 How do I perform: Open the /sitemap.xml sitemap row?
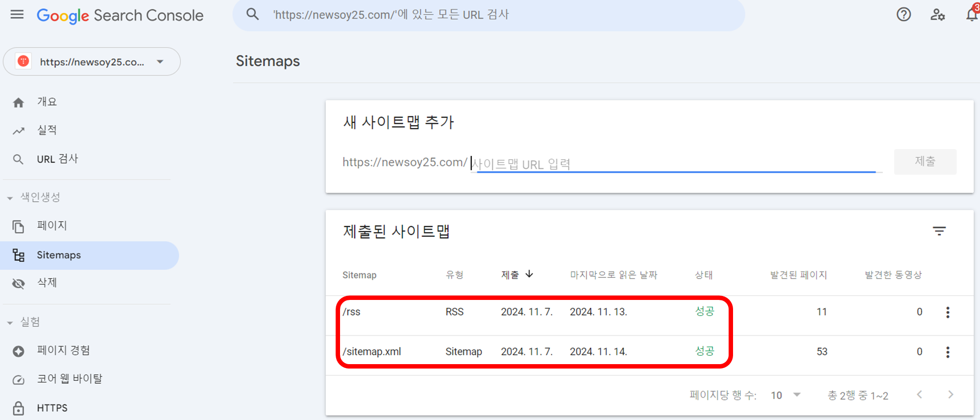(650, 355)
